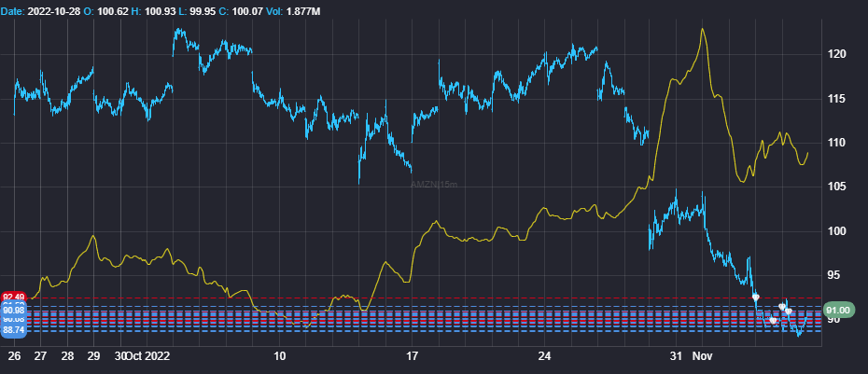The width and height of the screenshot is (868, 374).
Task: Click the low value 99.95
Action: pyautogui.click(x=203, y=11)
